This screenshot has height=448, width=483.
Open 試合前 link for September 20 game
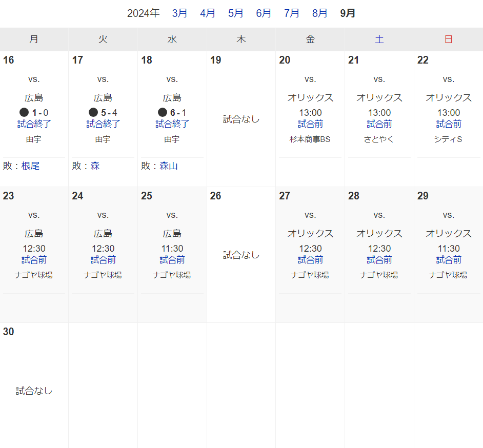tap(311, 124)
